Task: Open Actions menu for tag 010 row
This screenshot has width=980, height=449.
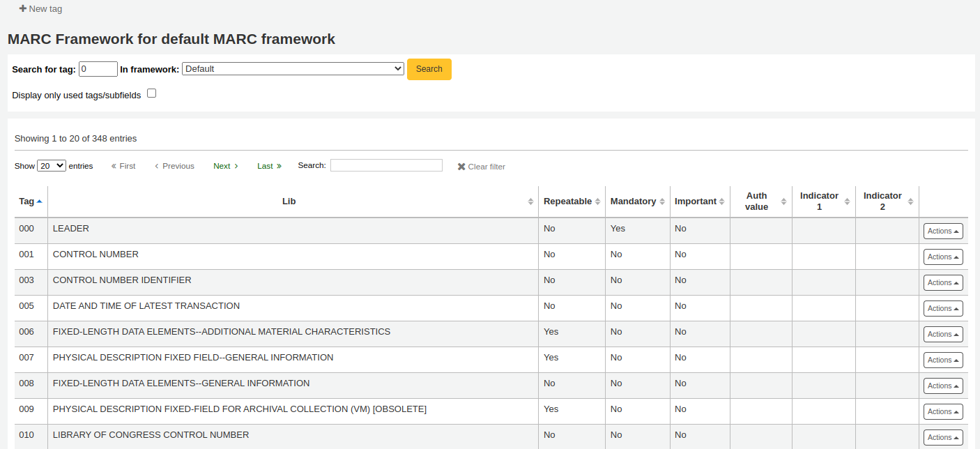Action: (x=943, y=437)
